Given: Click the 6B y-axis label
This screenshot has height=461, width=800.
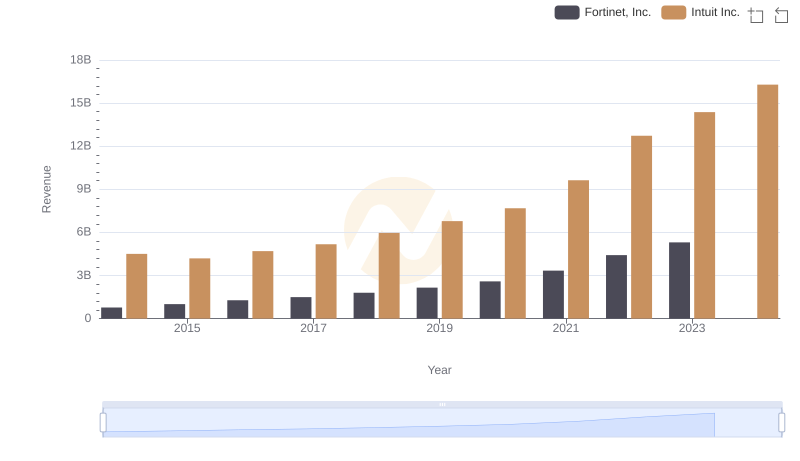Looking at the screenshot, I should tap(84, 232).
